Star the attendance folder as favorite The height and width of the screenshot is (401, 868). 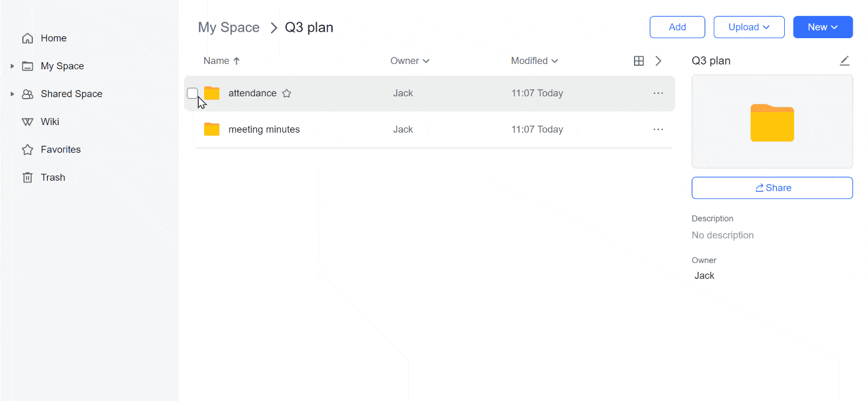(x=287, y=93)
